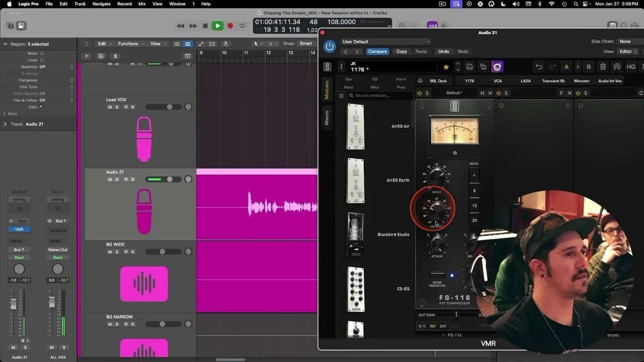
Task: Open the Mix menu
Action: (x=142, y=4)
